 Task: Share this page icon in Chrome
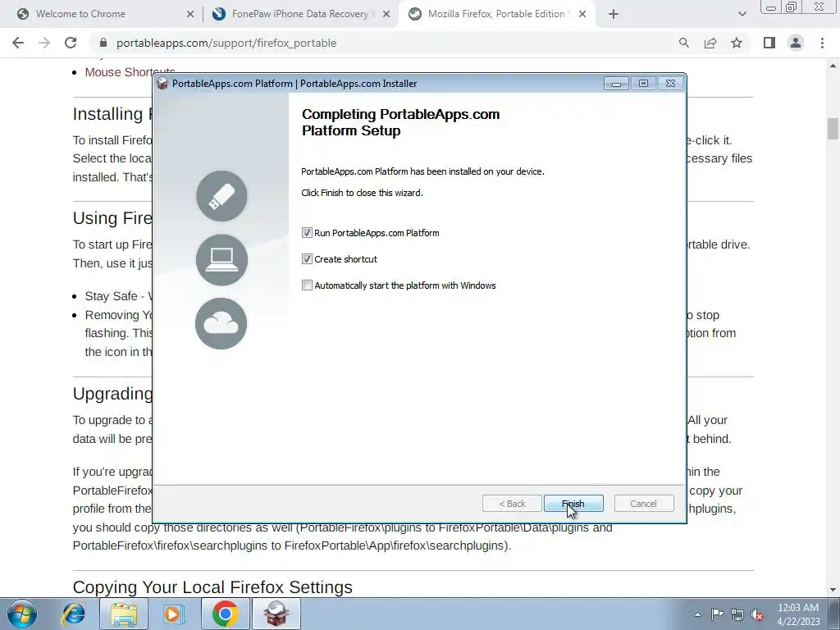(710, 43)
